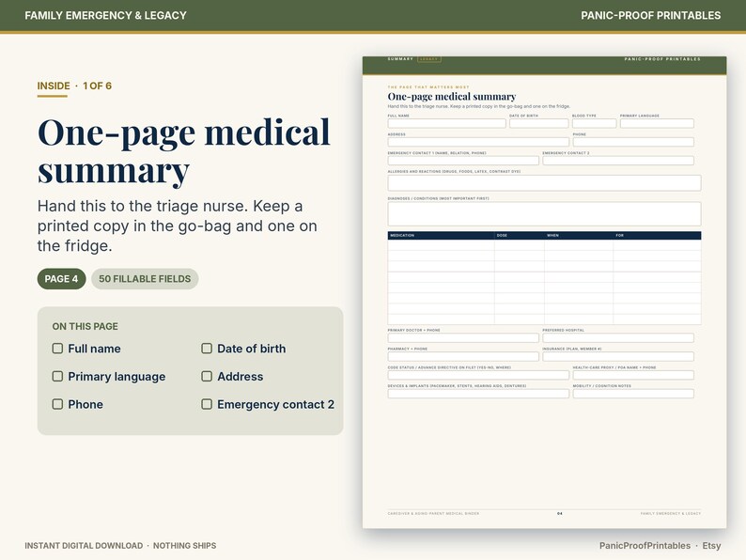Click the Preferred Hospital input field
Viewport: 746px width, 560px height.
click(618, 338)
